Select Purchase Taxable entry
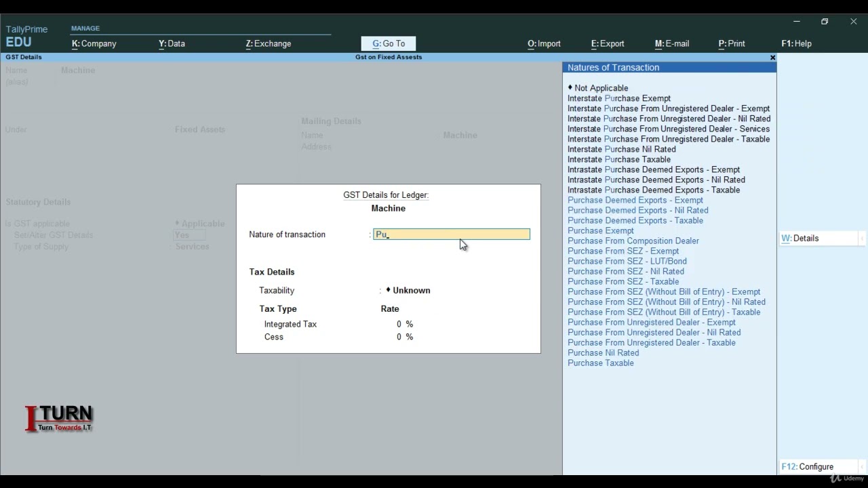Viewport: 868px width, 488px height. click(x=601, y=363)
